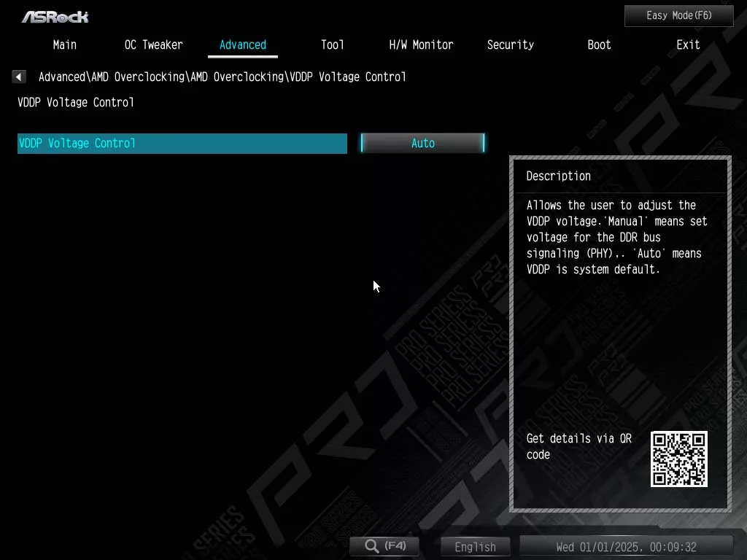Switch to Easy Mode (F6)
The image size is (747, 560).
(678, 15)
